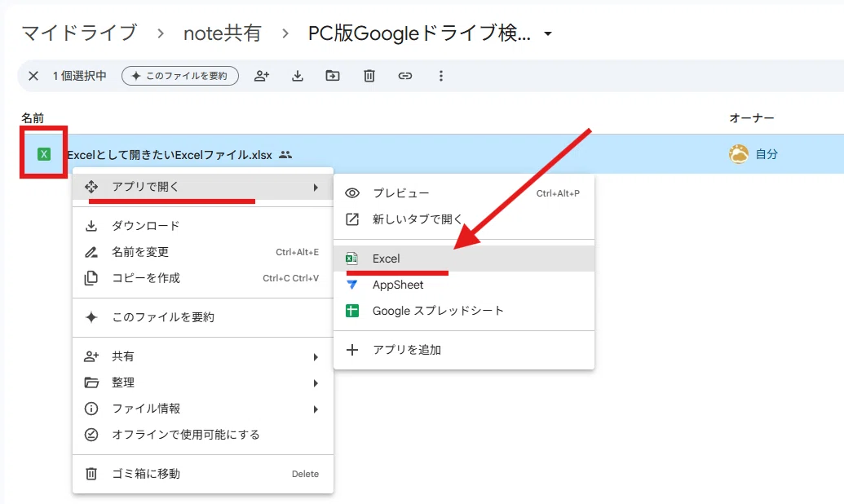The image size is (844, 504).
Task: Open the アプリで開く submenu entry
Action: tap(203, 187)
